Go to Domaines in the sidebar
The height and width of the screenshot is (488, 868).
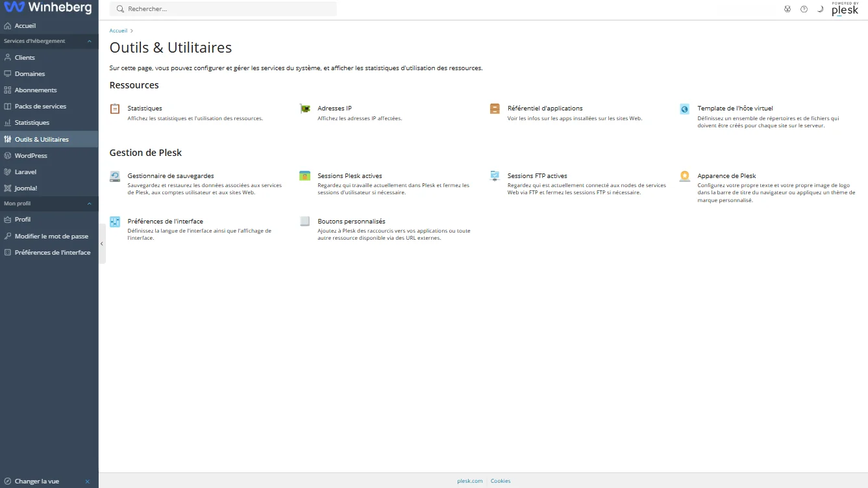pos(49,74)
